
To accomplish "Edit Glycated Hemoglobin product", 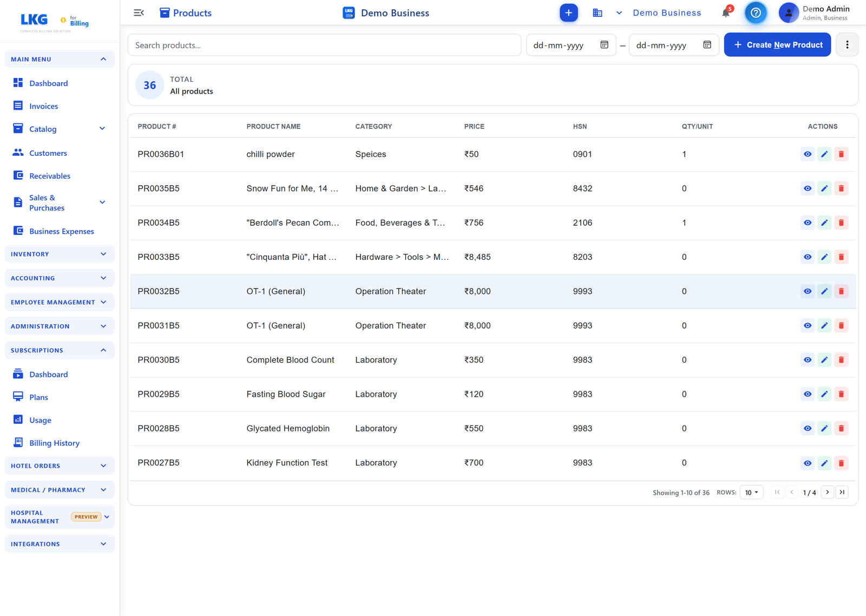I will [x=824, y=428].
